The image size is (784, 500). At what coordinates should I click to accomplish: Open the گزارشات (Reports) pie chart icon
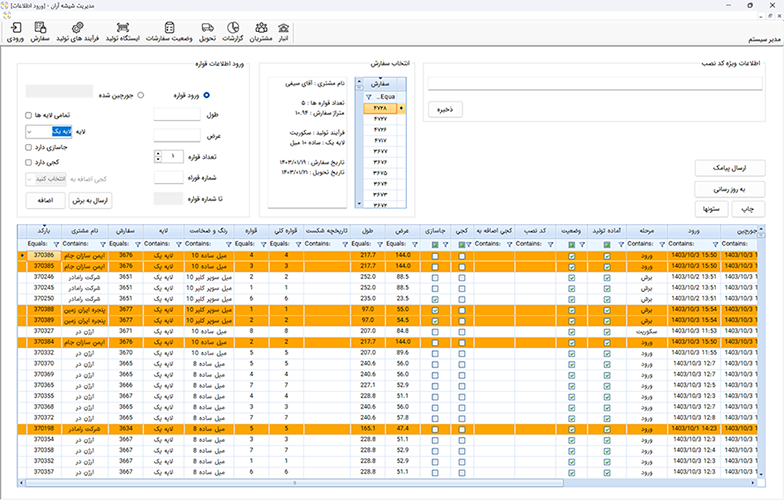232,32
